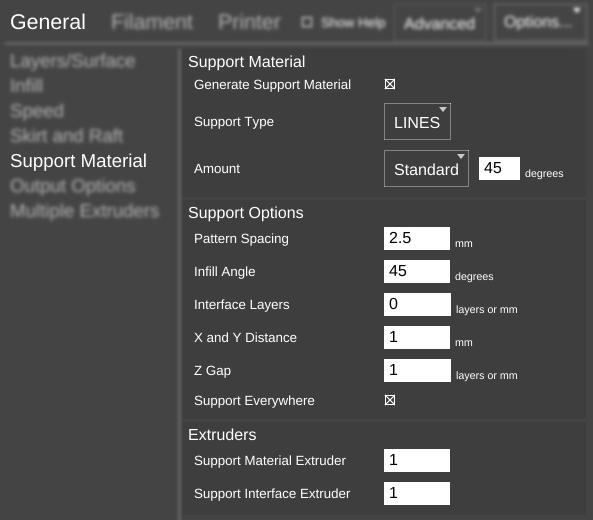This screenshot has width=593, height=520.
Task: Select Support Material in the sidebar
Action: coord(78,161)
